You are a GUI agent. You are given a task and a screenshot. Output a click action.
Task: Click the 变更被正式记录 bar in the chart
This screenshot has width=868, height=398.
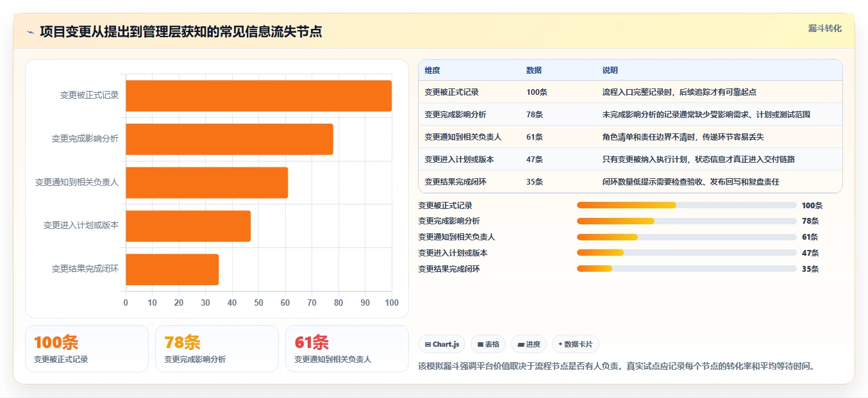(258, 95)
